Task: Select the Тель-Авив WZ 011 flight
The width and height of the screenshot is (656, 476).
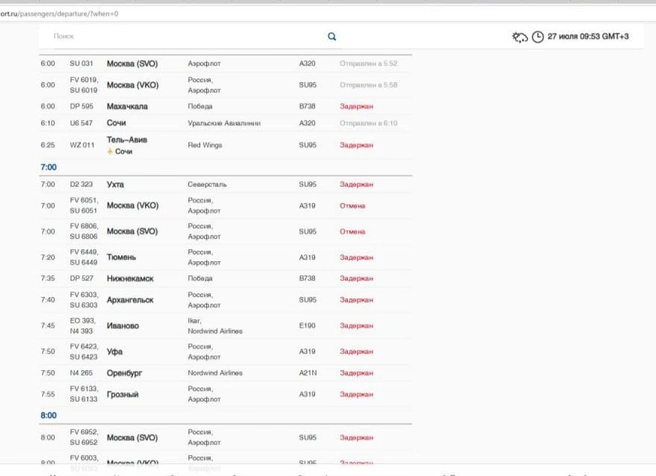Action: click(226, 145)
